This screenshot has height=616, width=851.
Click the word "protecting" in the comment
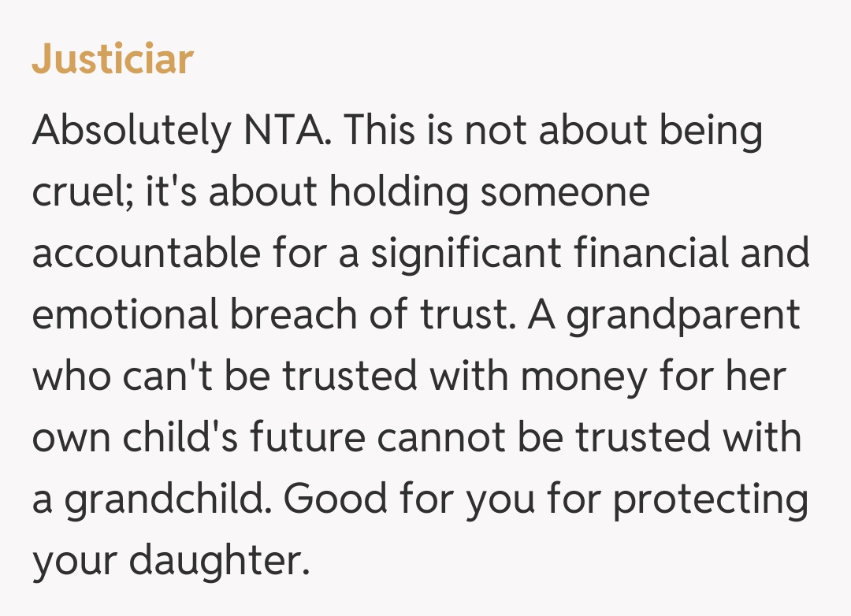pyautogui.click(x=710, y=499)
